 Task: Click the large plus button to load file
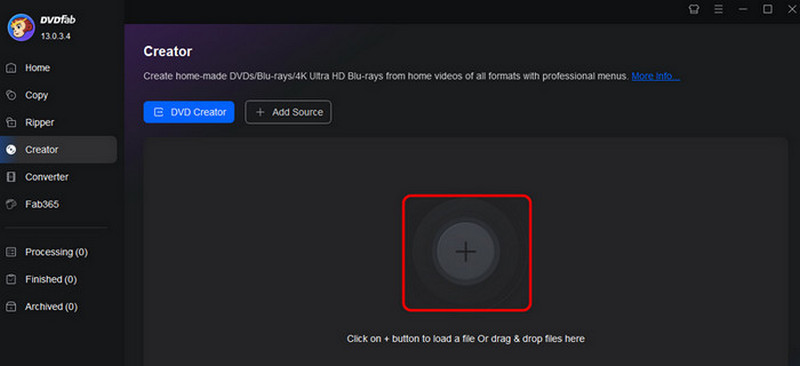point(466,252)
